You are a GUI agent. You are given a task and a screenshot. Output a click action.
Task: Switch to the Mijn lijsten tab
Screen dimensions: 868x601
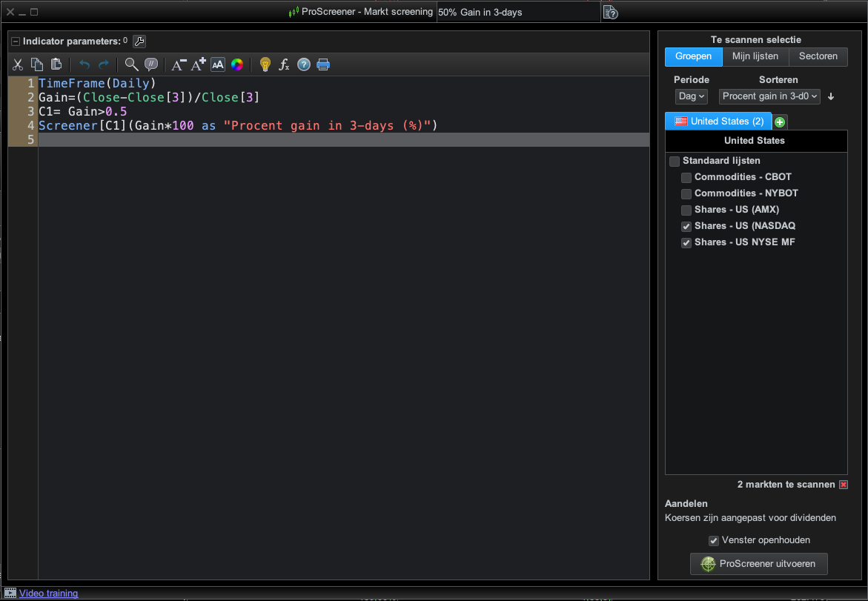click(755, 56)
